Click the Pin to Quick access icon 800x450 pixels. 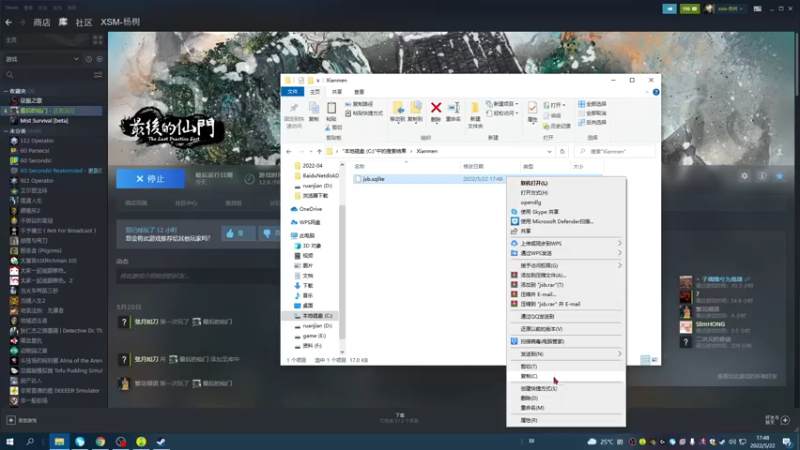coord(294,108)
